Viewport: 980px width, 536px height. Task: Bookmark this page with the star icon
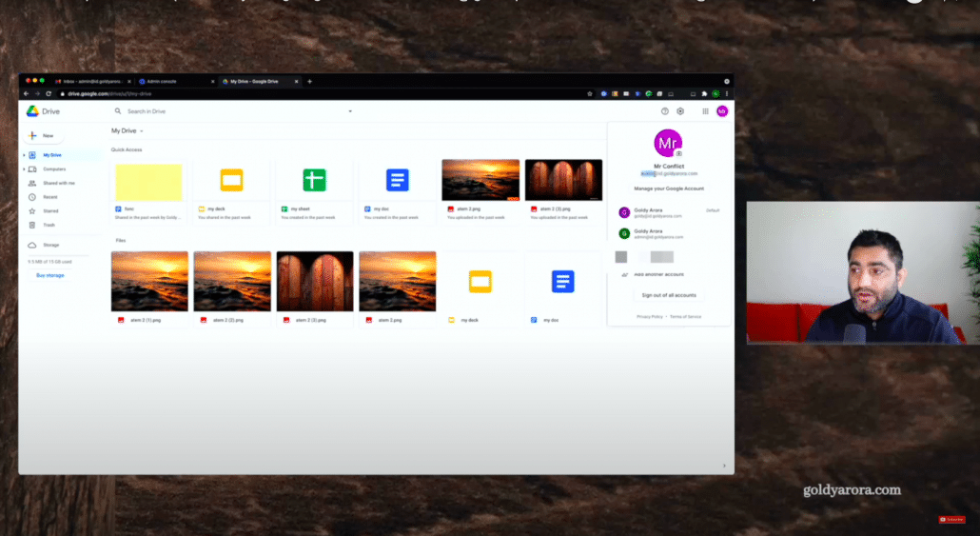click(x=589, y=94)
